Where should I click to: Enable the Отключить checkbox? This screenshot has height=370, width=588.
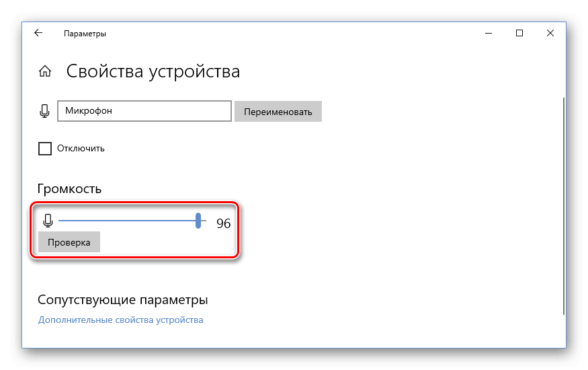tap(45, 149)
